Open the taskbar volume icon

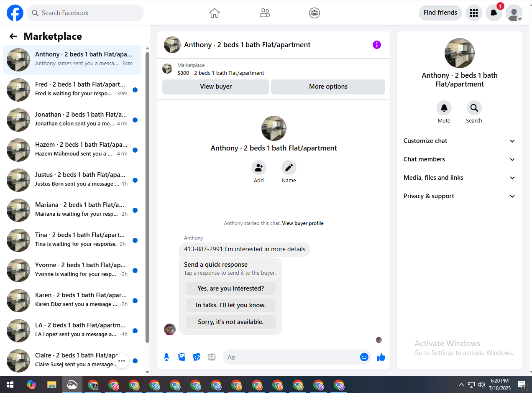pos(481,385)
